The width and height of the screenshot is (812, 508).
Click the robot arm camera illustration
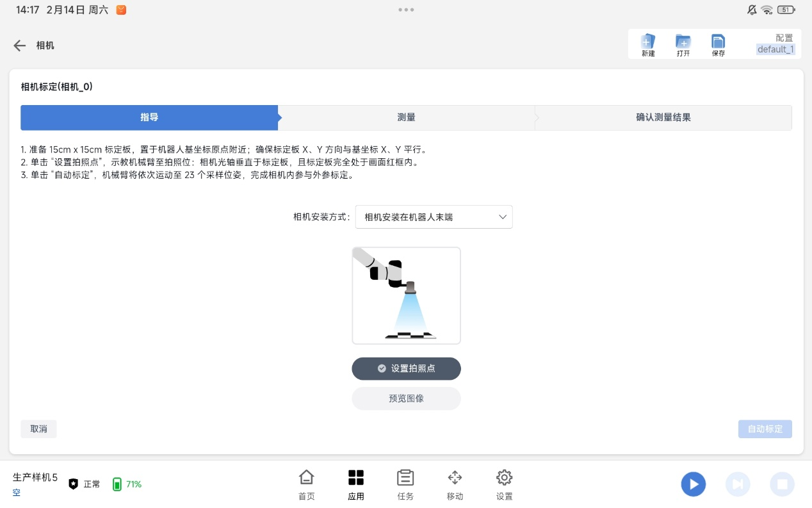tap(406, 295)
